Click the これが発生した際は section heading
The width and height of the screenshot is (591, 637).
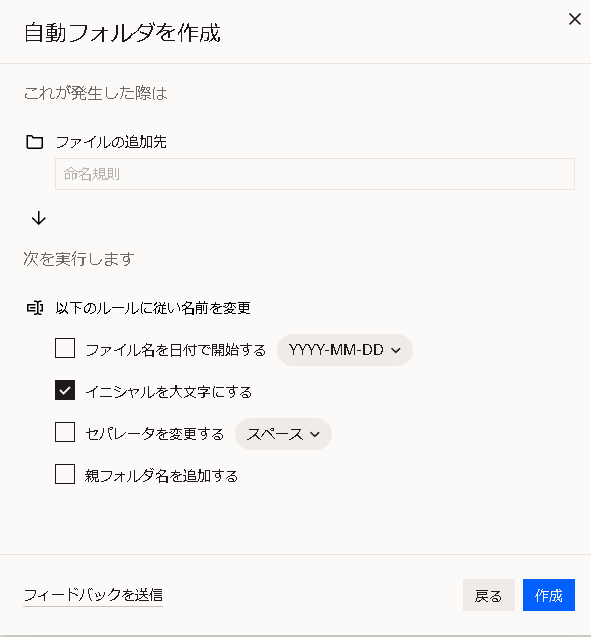click(x=95, y=93)
